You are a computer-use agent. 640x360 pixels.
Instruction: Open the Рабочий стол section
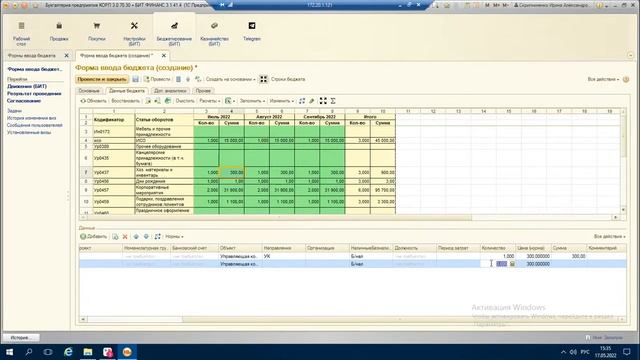pyautogui.click(x=21, y=32)
